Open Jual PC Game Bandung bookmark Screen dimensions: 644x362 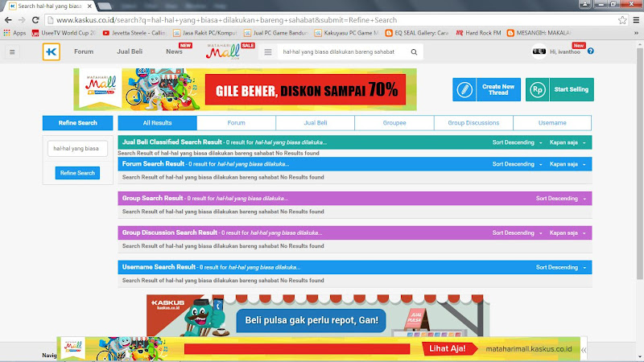pyautogui.click(x=275, y=33)
